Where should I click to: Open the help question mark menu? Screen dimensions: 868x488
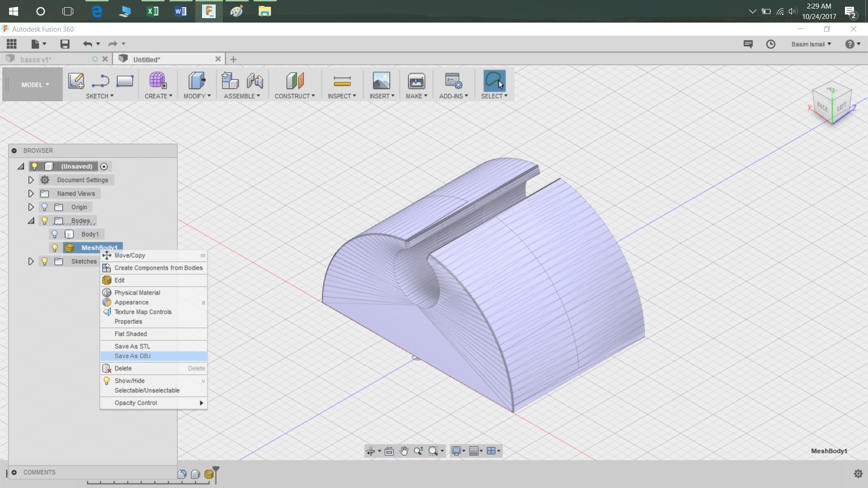(853, 44)
